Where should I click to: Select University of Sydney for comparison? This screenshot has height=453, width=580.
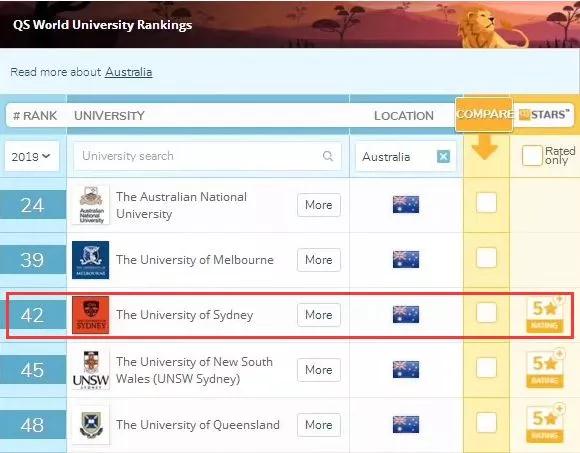(x=486, y=312)
